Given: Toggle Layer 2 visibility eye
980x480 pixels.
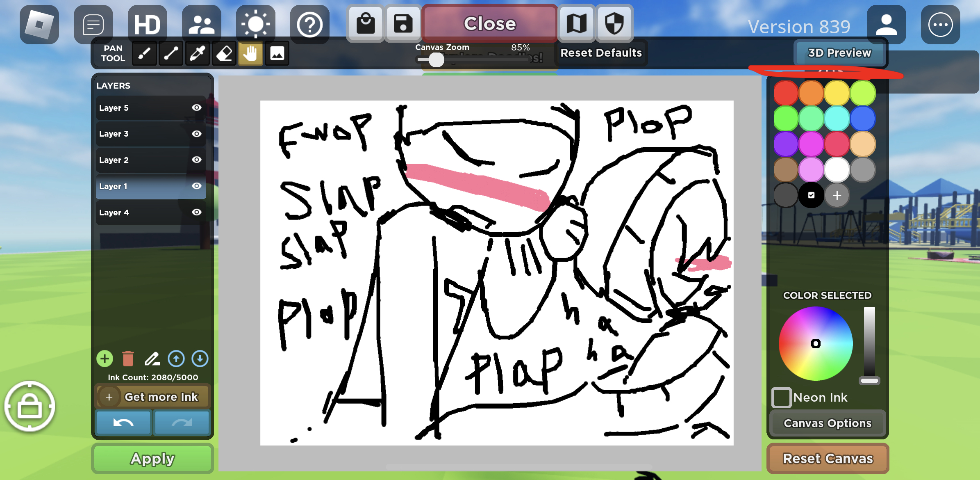Looking at the screenshot, I should click(197, 160).
